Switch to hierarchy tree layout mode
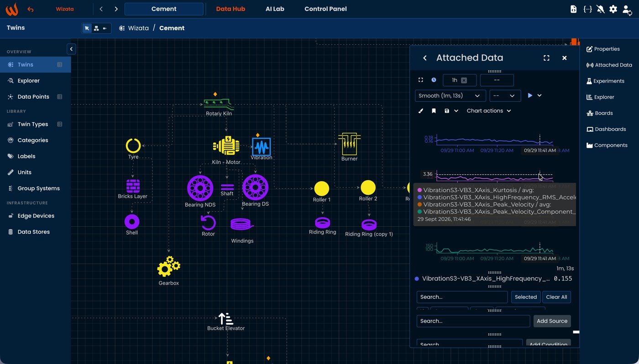639x364 pixels. point(96,28)
